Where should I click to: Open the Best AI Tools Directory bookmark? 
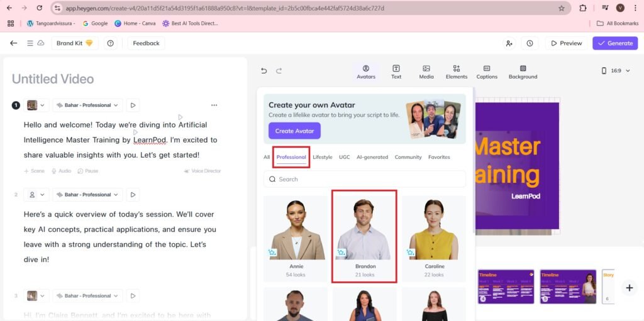tap(190, 23)
